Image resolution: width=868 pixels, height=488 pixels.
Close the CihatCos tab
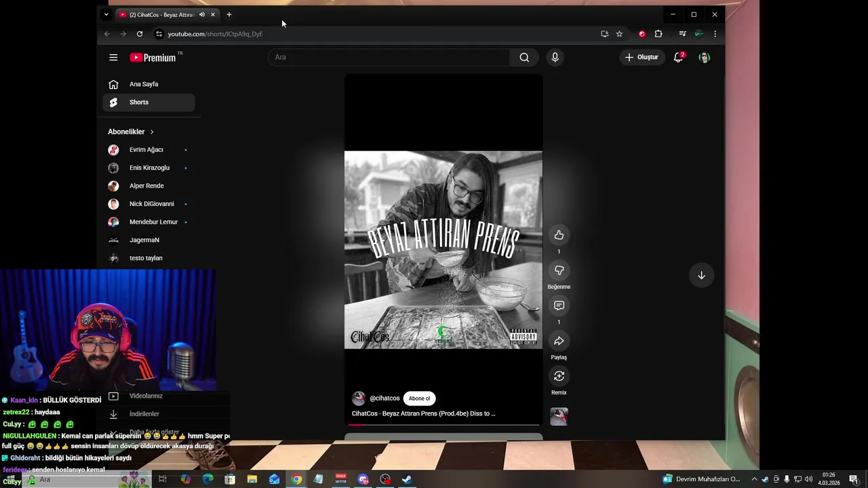(x=213, y=14)
